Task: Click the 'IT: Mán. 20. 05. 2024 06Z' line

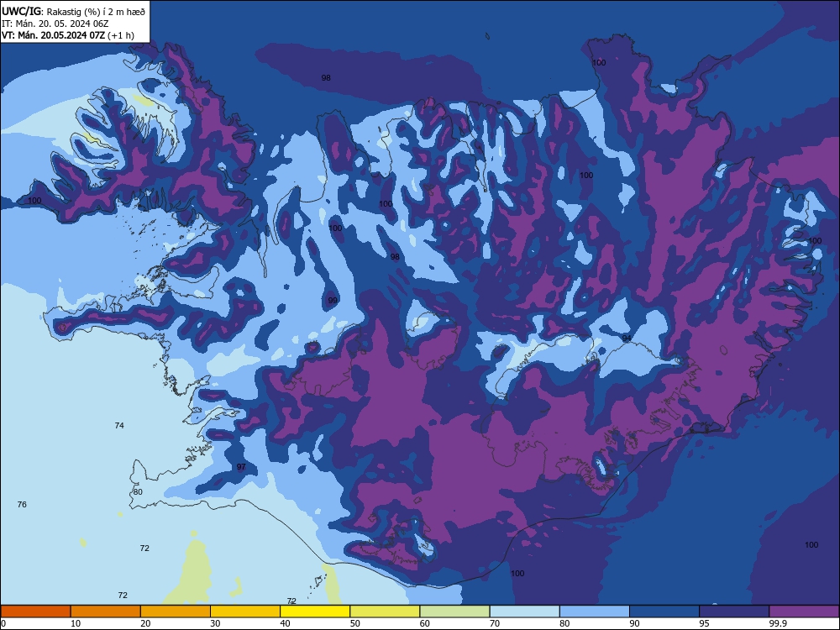Action: pyautogui.click(x=55, y=24)
